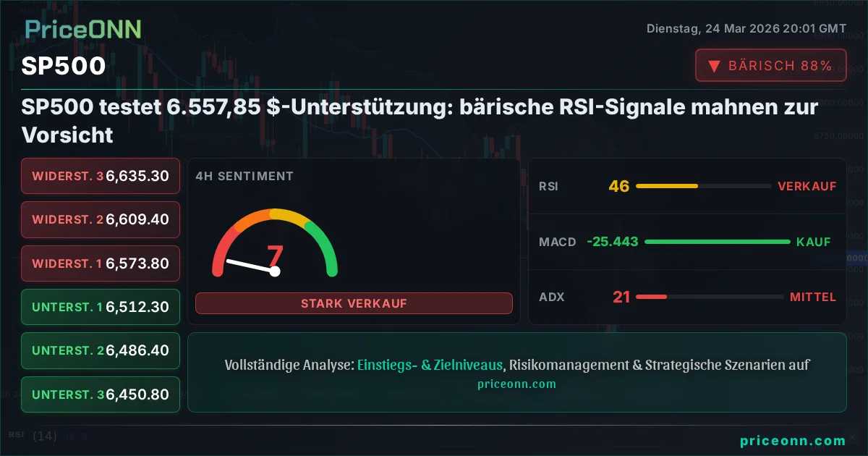
Task: Click the RSI indicator row icon
Action: pos(549,186)
